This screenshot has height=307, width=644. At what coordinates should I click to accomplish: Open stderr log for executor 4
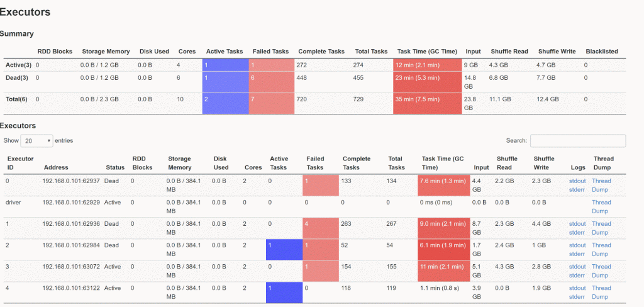(x=577, y=296)
